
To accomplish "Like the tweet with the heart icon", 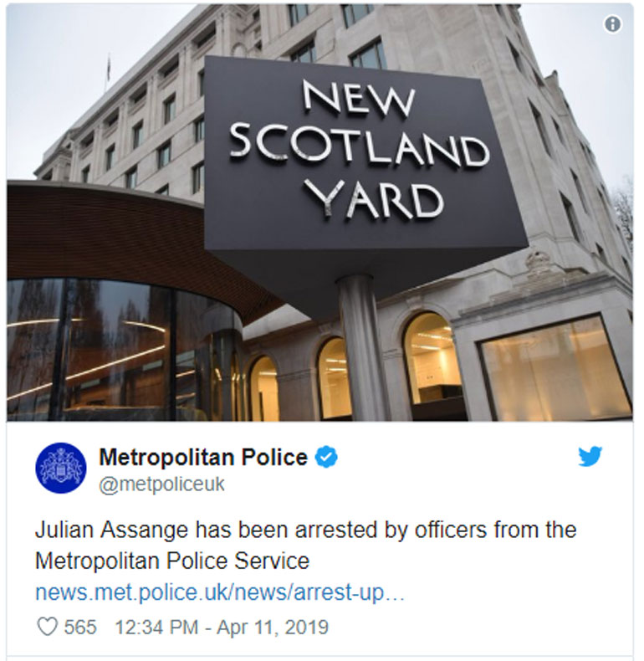I will point(47,627).
